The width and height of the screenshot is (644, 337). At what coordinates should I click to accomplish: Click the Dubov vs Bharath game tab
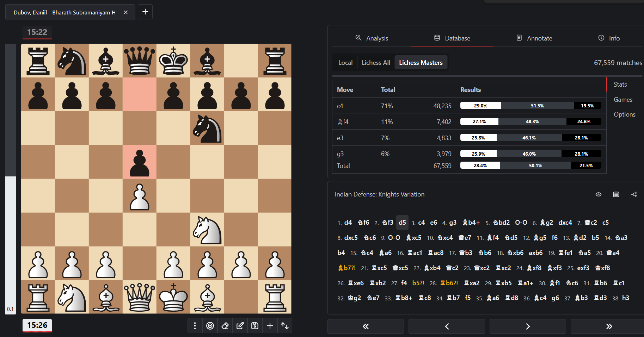[65, 12]
